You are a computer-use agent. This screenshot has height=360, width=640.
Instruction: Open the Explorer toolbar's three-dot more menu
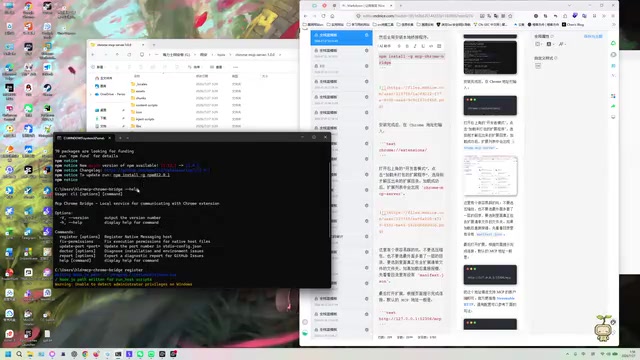click(236, 67)
